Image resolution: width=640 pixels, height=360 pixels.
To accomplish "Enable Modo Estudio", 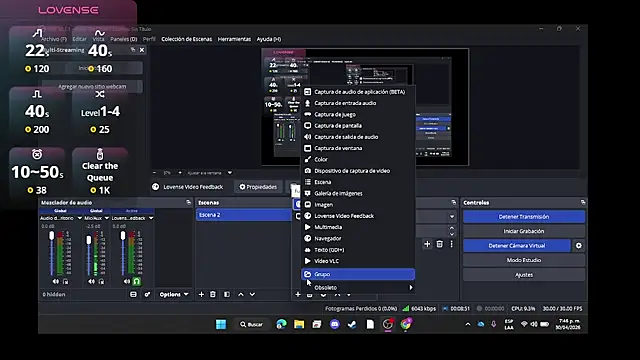I will (524, 260).
